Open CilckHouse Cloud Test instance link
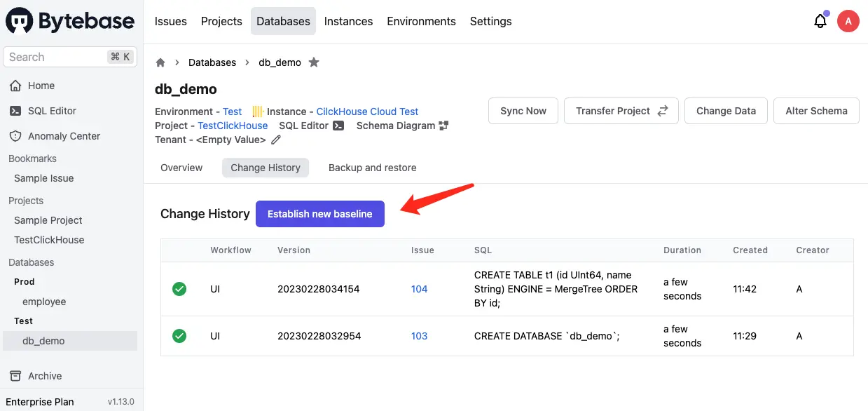The image size is (868, 411). pyautogui.click(x=367, y=112)
